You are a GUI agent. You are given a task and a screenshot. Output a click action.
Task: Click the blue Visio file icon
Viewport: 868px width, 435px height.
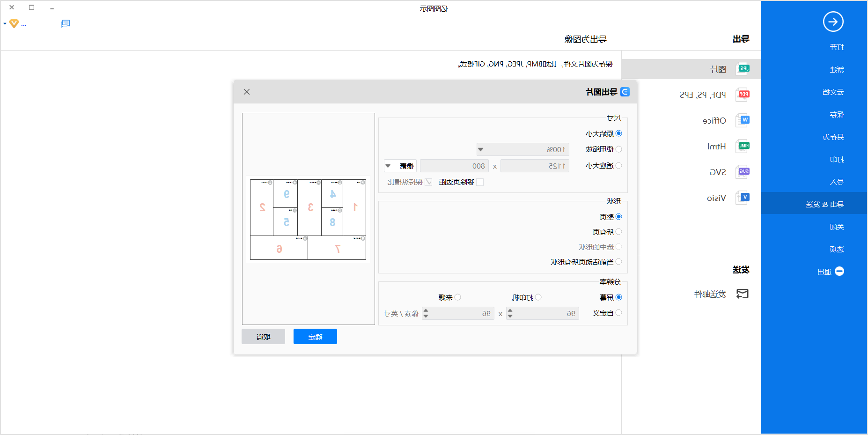(743, 198)
